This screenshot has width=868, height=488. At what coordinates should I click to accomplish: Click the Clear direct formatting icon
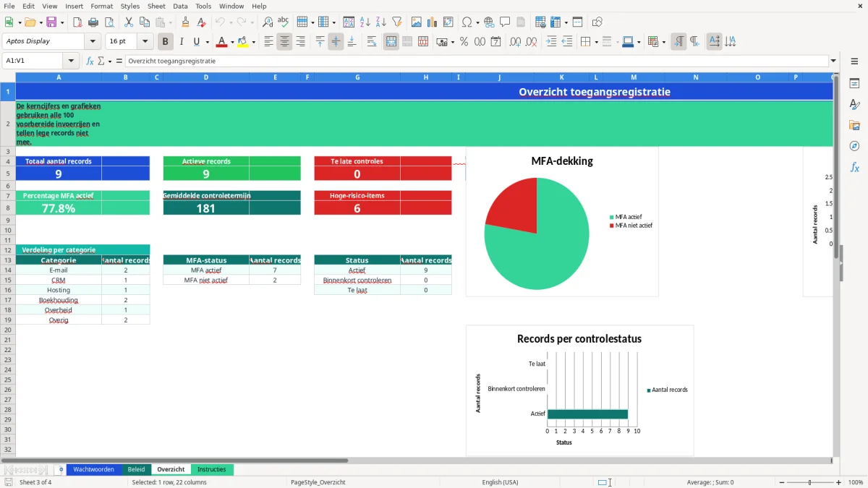click(x=200, y=22)
